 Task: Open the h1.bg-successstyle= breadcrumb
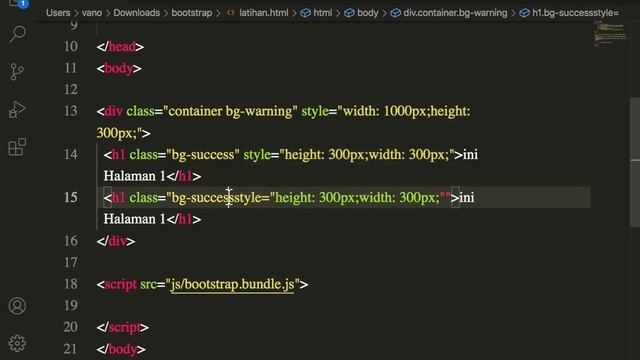point(569,13)
